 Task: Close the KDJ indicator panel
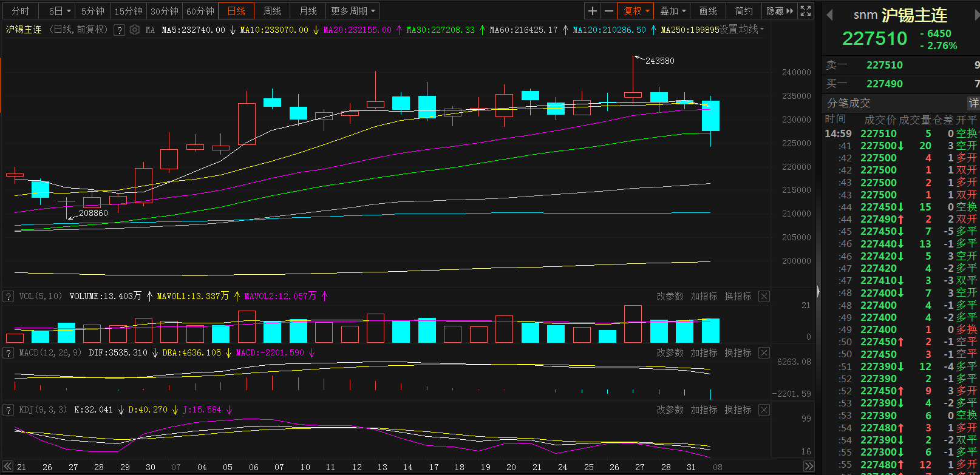764,410
